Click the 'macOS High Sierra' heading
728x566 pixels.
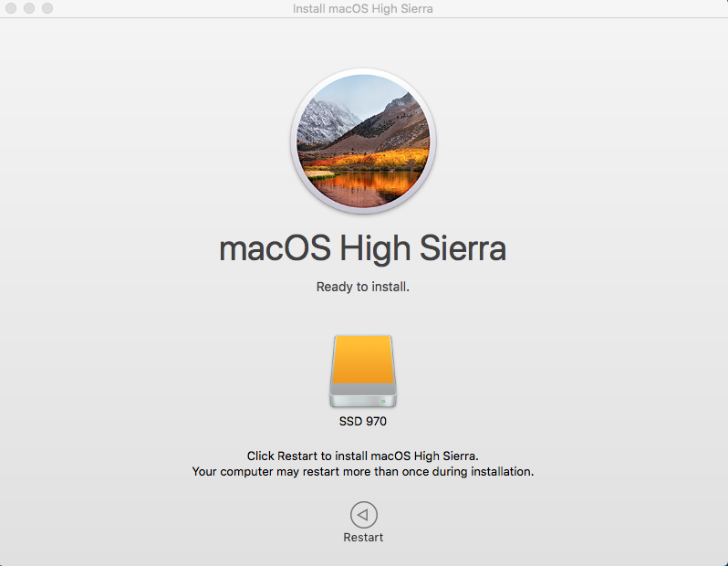point(362,248)
